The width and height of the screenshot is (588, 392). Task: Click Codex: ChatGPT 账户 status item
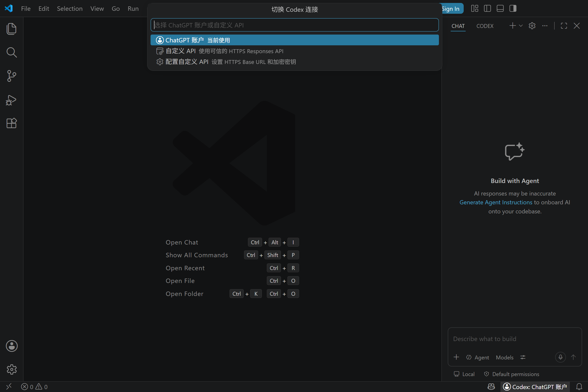click(x=535, y=387)
